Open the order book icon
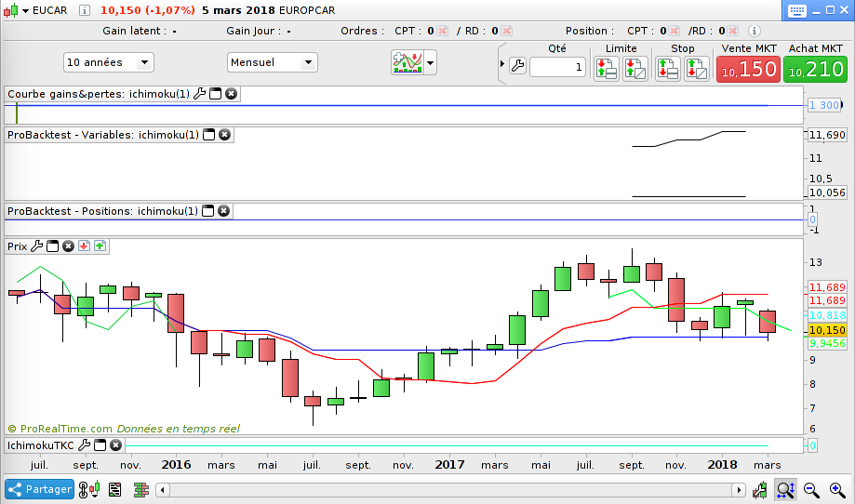 point(141,490)
